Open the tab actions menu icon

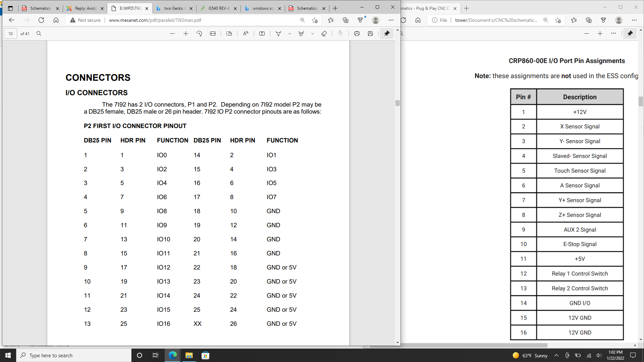coord(10,8)
